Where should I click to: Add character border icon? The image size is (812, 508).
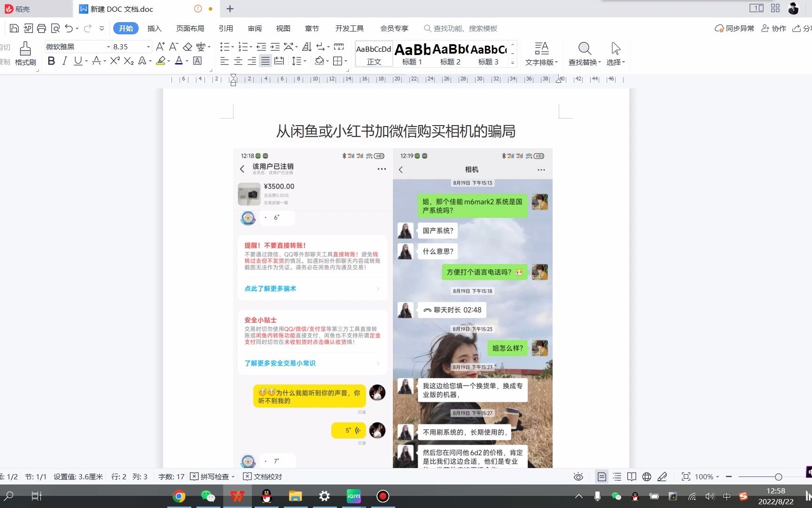pos(197,61)
